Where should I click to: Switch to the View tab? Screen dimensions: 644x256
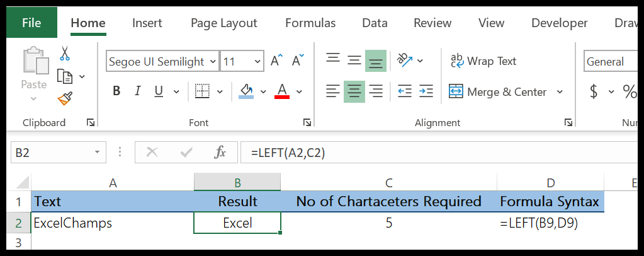491,23
